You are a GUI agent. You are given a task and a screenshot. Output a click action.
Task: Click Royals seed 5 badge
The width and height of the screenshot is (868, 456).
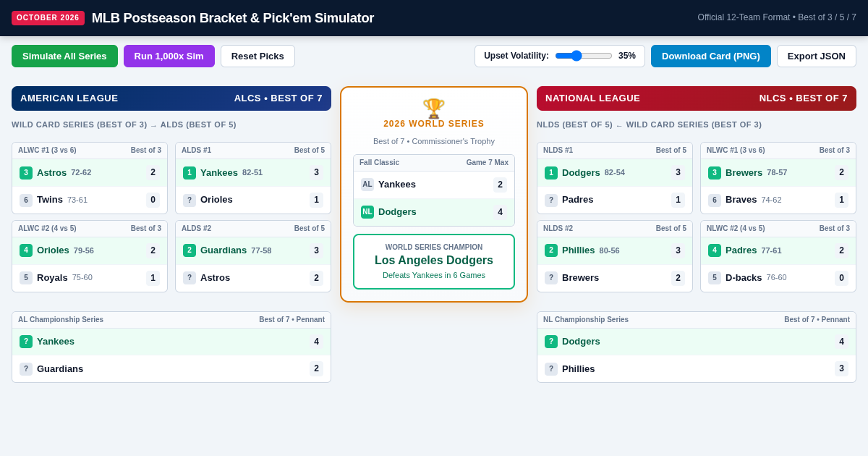click(x=26, y=278)
